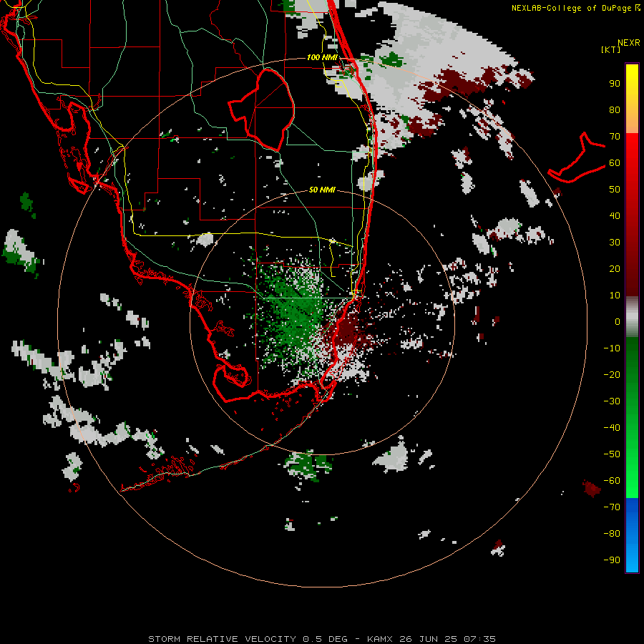The width and height of the screenshot is (644, 644).
Task: Click the -10 value on velocity scale
Action: pyautogui.click(x=612, y=348)
